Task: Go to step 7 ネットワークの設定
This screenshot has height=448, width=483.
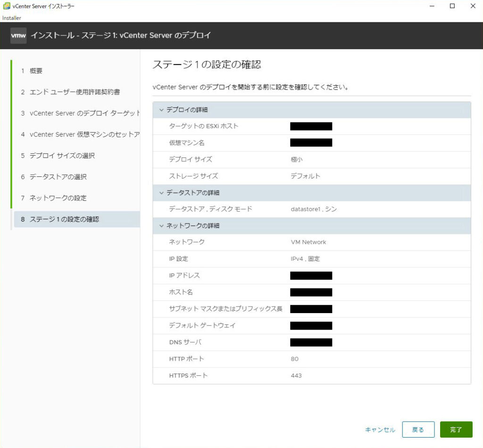Action: [x=54, y=198]
